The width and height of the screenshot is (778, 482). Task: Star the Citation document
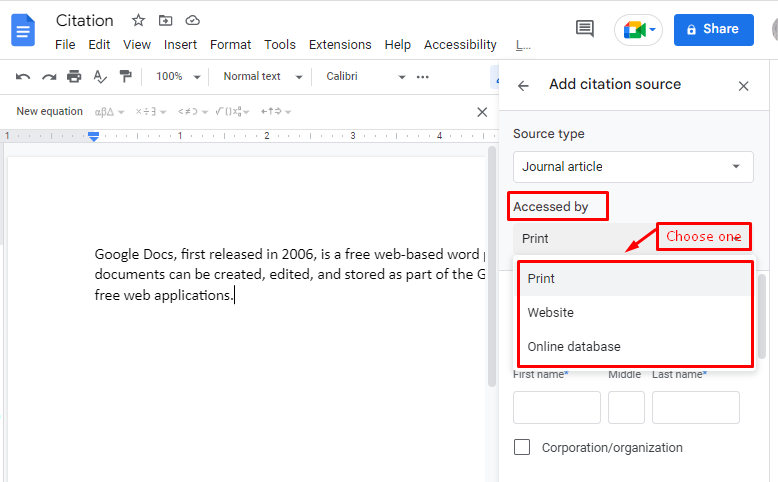(x=138, y=20)
